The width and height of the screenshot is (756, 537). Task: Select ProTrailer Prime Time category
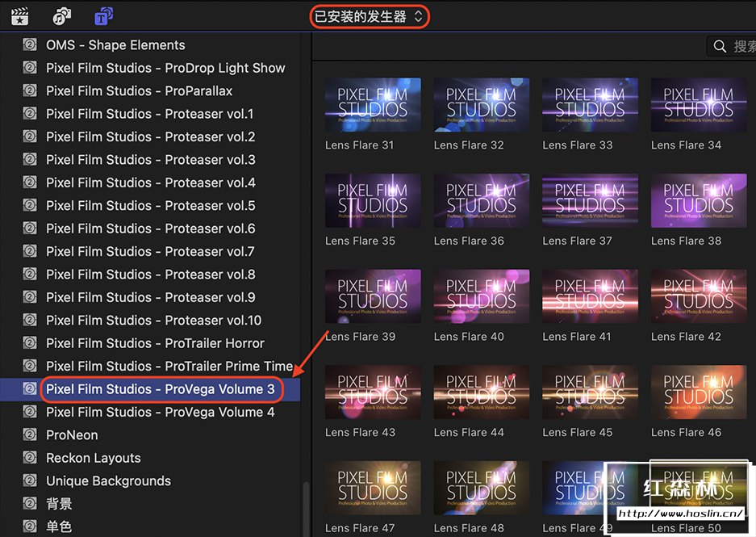tap(150, 366)
